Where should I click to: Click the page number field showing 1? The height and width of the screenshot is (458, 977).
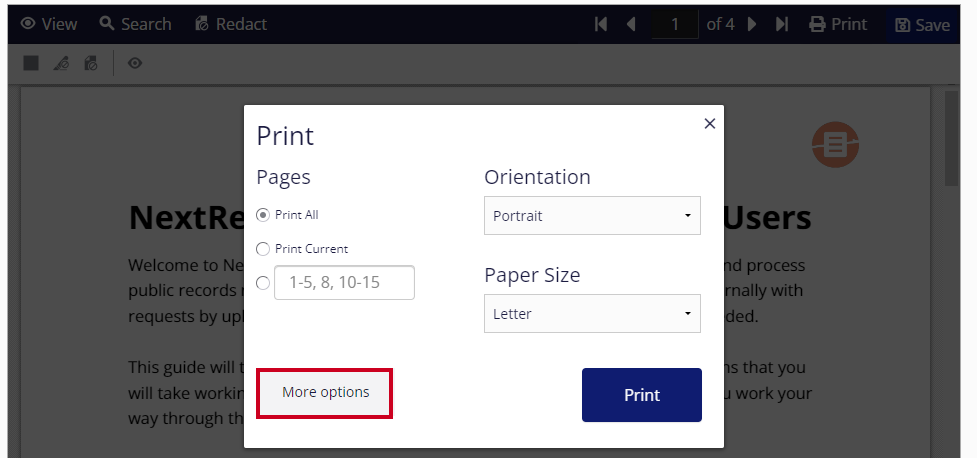675,24
